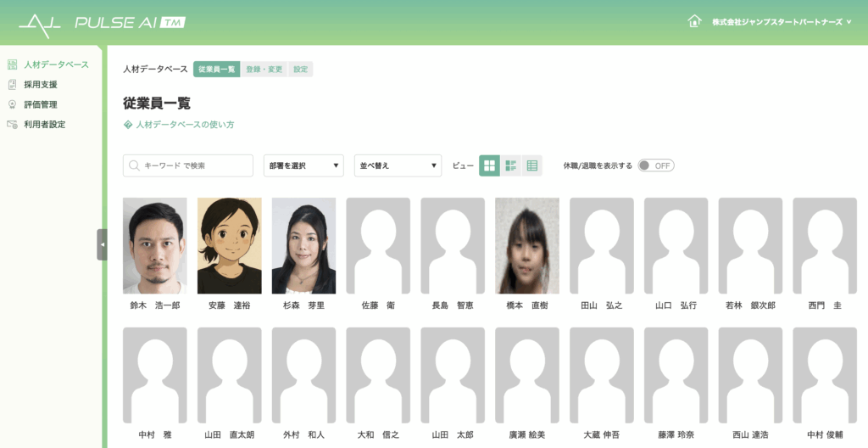Open 中村 雅's placeholder avatar
Screen dimensions: 868x448
point(155,375)
